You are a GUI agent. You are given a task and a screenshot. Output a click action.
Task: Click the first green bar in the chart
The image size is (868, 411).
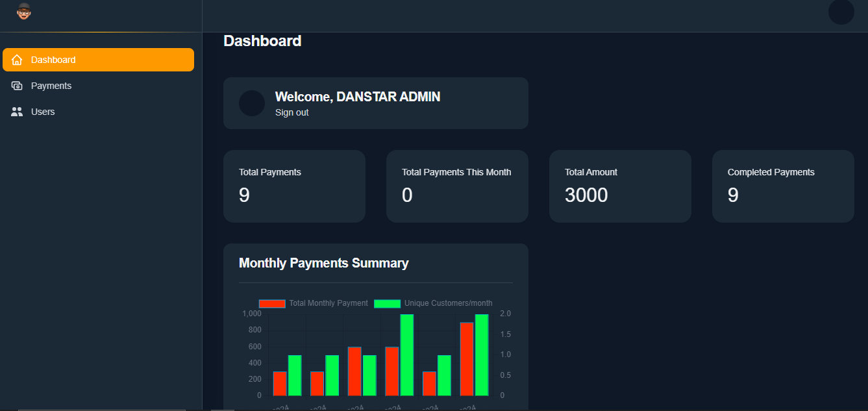pyautogui.click(x=295, y=375)
